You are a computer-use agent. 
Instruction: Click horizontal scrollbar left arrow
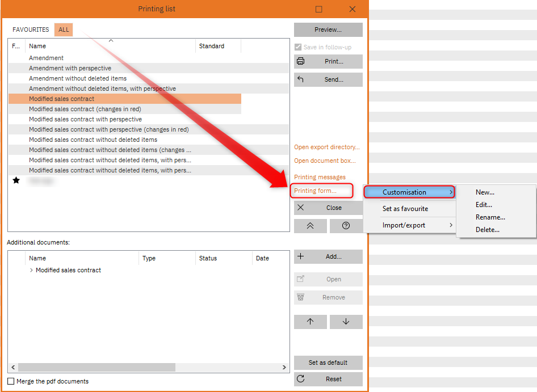(x=13, y=368)
